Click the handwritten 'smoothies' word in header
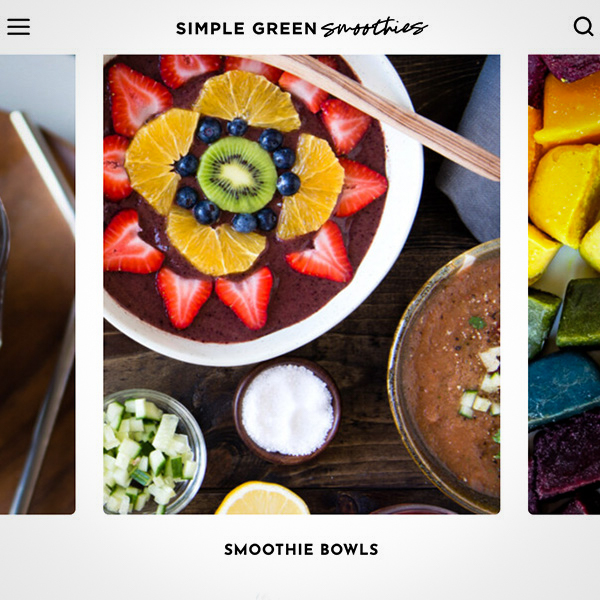This screenshot has width=600, height=600. (374, 28)
